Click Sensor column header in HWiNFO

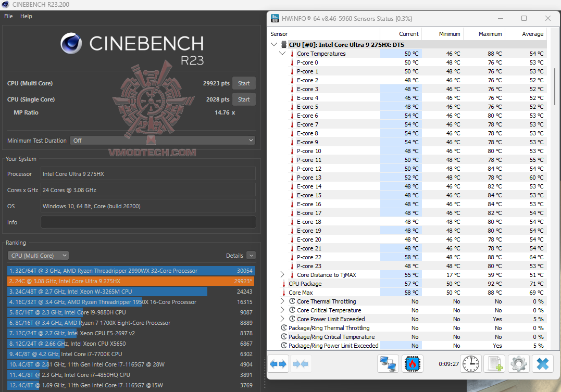point(324,34)
